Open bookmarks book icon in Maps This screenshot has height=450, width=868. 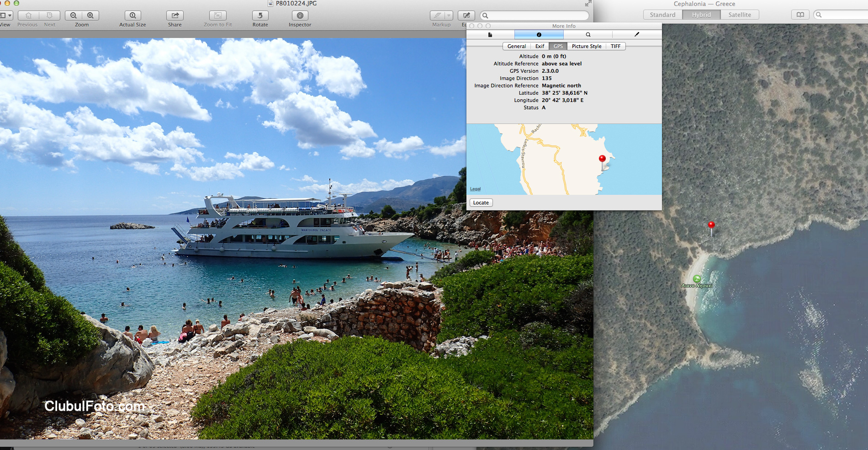tap(800, 15)
